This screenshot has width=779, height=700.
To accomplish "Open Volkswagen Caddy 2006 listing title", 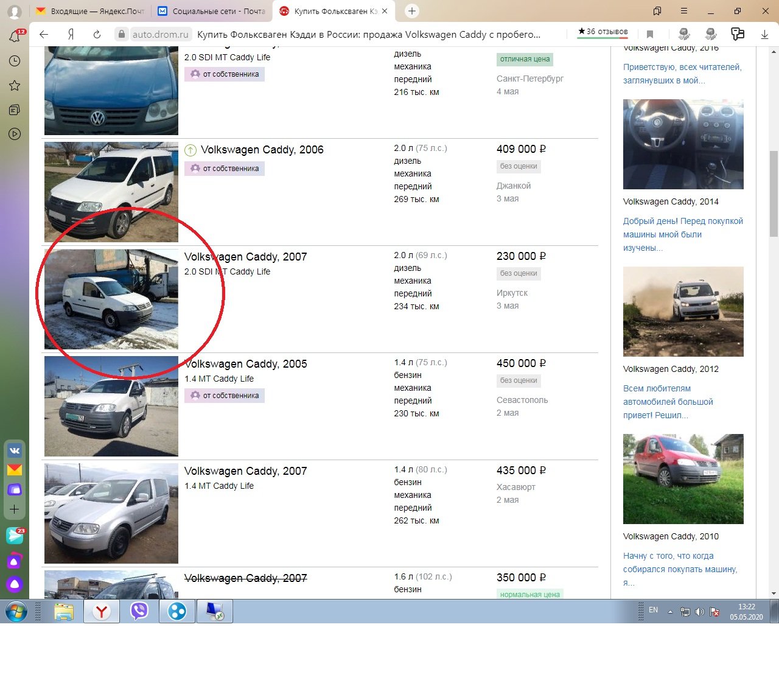I will click(x=262, y=150).
